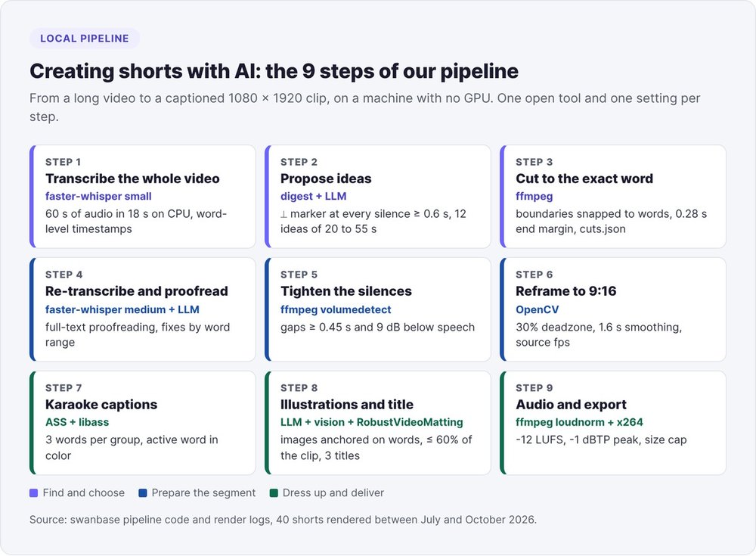Click the LOCAL PIPELINE badge
Screen dimensions: 756x556
pyautogui.click(x=85, y=39)
